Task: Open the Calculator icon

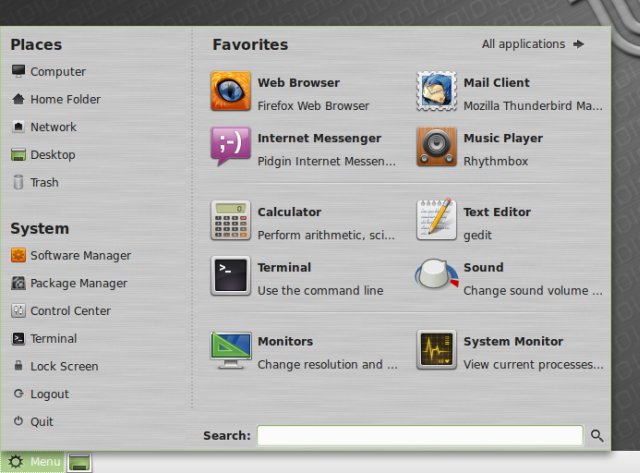Action: pyautogui.click(x=230, y=221)
